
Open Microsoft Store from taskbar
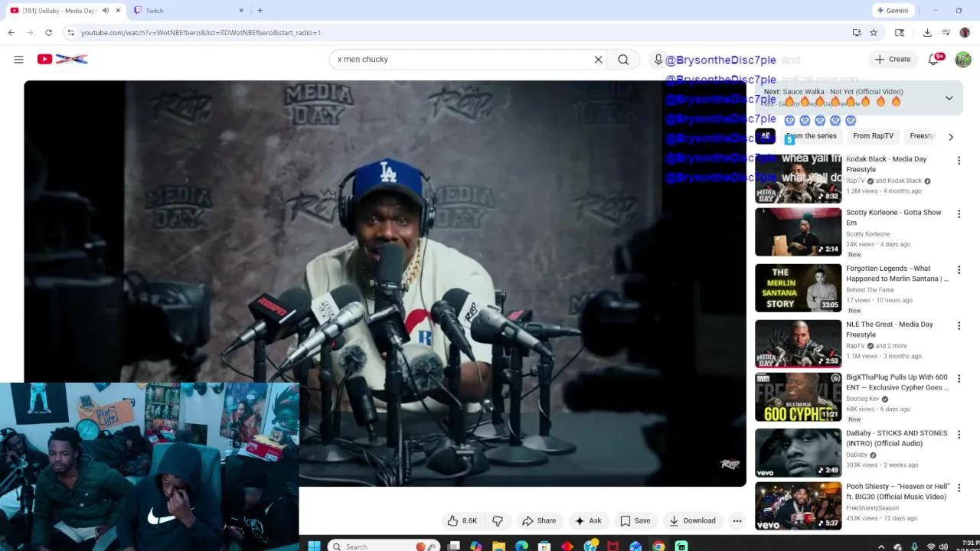click(544, 546)
